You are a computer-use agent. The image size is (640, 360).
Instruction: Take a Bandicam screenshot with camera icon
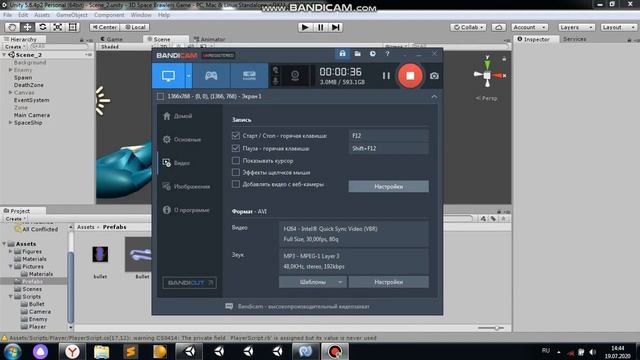[x=434, y=76]
